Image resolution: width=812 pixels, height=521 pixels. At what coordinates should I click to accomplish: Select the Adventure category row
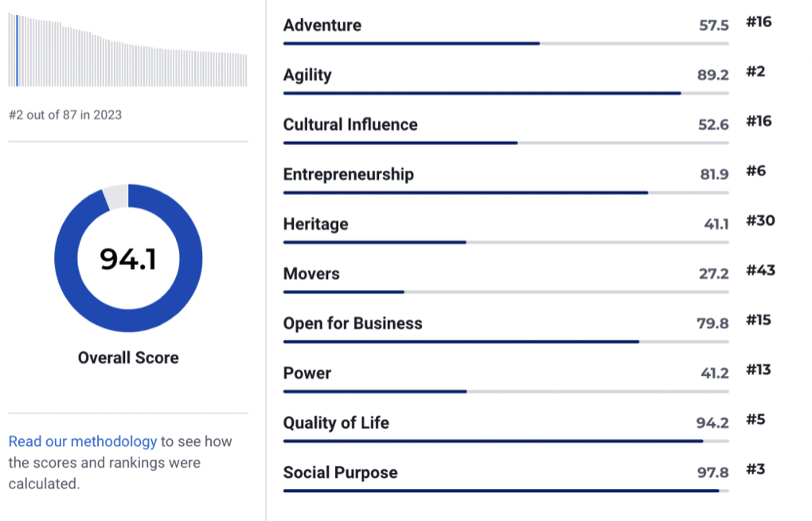(322, 25)
